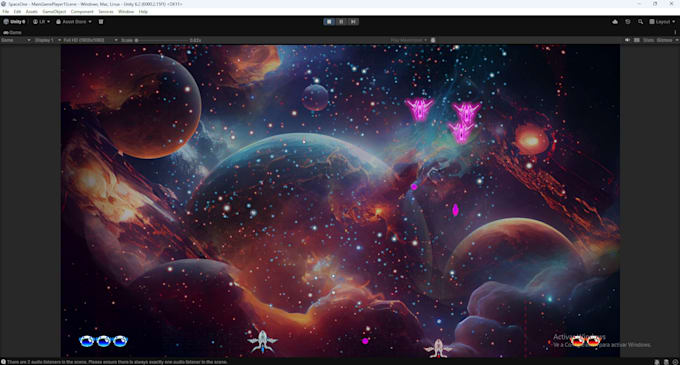Stop play mode with the Play button
The width and height of the screenshot is (680, 365).
tap(329, 22)
